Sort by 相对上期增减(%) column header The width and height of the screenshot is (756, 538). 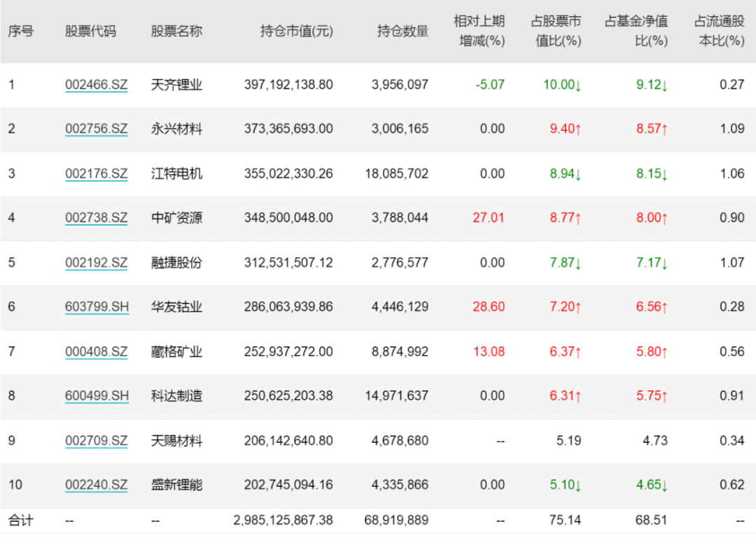click(480, 32)
